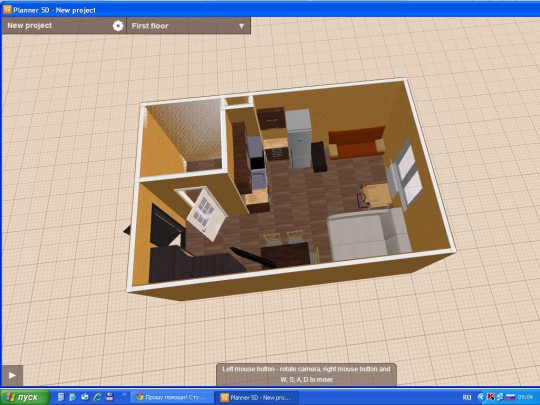Launch Internet Explorer from quick launch
The width and height of the screenshot is (540, 405).
click(97, 397)
